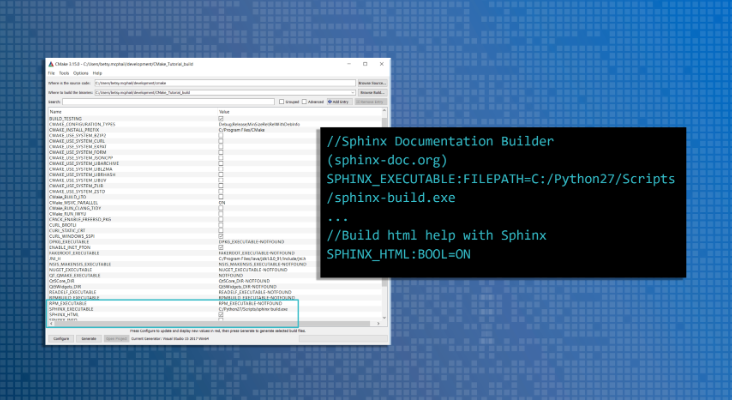This screenshot has width=732, height=400.
Task: Click the NSIS_MAKENSIS_EXECUTABLE-NOTFOUND value
Action: [x=262, y=264]
